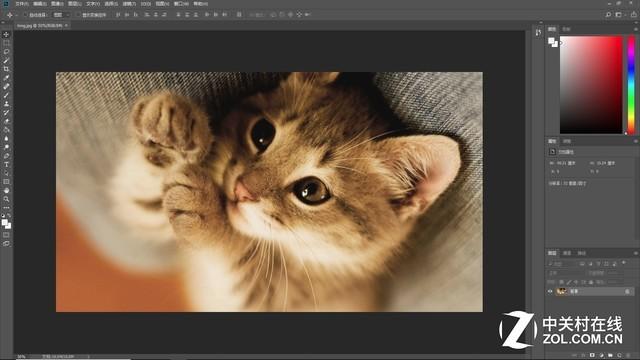This screenshot has height=360, width=640.
Task: Click the hue spectrum slider in Color panel
Action: (x=631, y=85)
